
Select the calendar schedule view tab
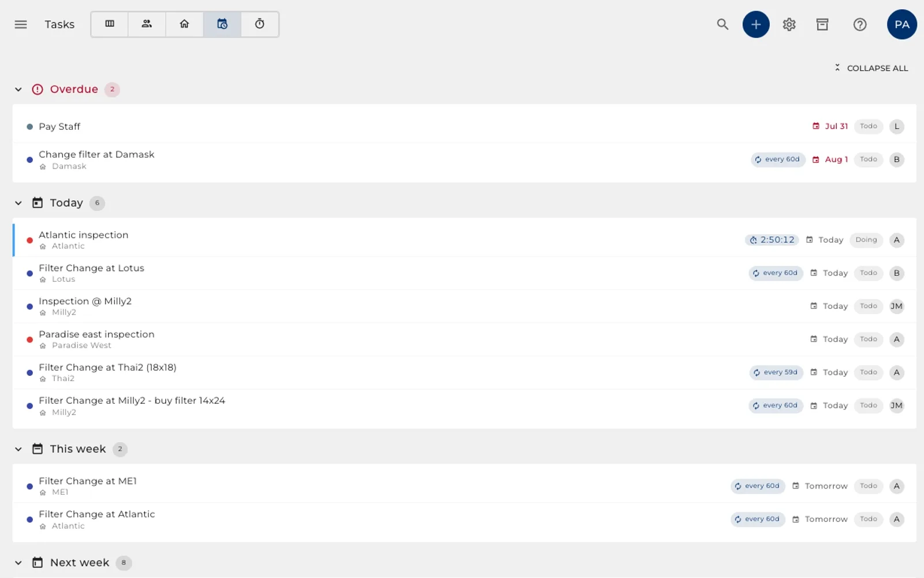coord(222,24)
